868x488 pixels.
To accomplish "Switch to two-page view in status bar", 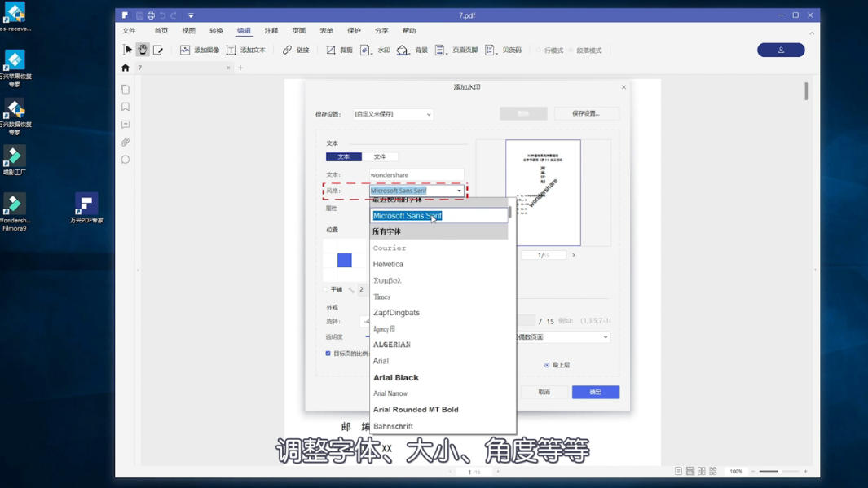I will (x=702, y=472).
